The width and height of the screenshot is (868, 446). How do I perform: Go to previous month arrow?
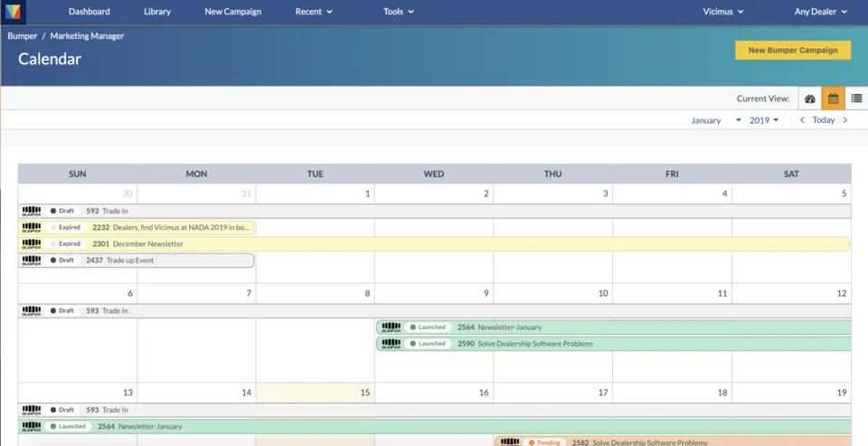802,120
